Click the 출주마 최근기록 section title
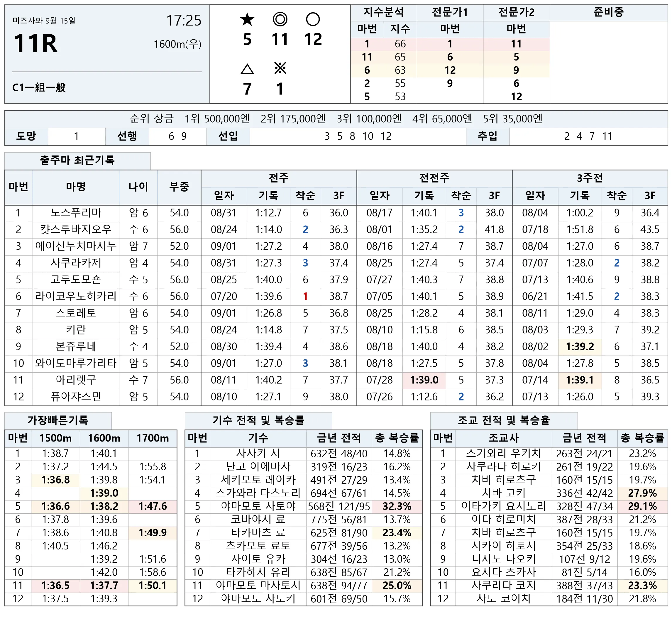Viewport: 672px width, 619px height. (x=77, y=160)
